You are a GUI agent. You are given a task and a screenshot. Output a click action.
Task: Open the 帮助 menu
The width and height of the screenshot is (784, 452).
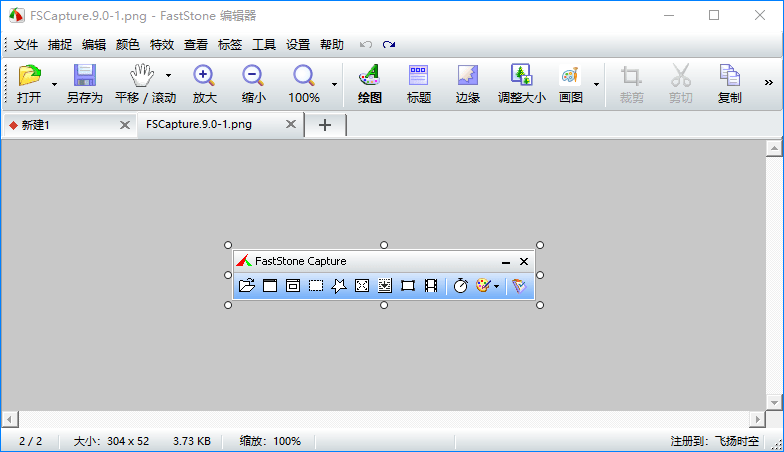[332, 44]
